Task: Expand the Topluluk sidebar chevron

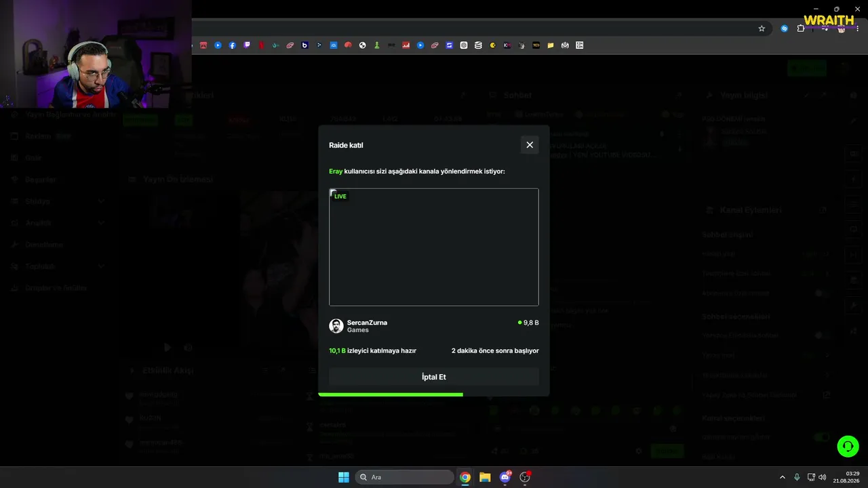Action: pyautogui.click(x=101, y=266)
